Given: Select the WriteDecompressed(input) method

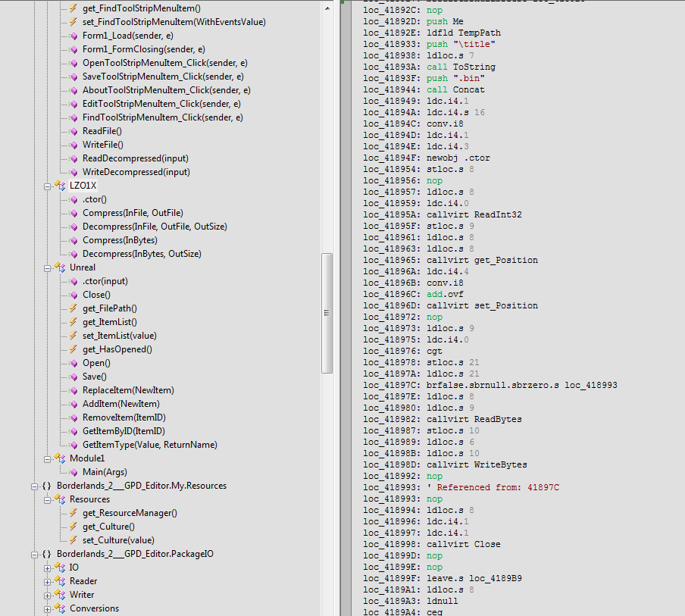Looking at the screenshot, I should click(136, 172).
